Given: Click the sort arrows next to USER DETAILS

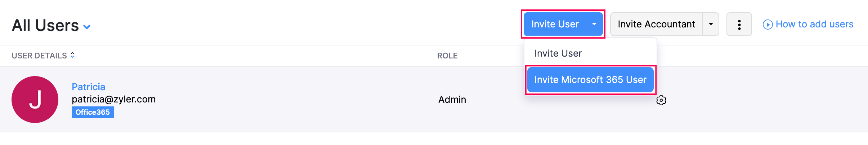Looking at the screenshot, I should point(72,55).
